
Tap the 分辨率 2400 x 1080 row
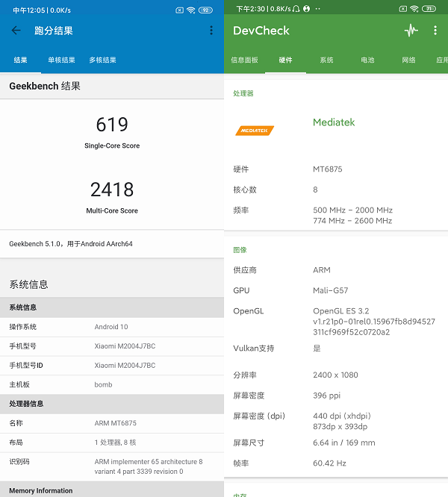[x=336, y=375]
